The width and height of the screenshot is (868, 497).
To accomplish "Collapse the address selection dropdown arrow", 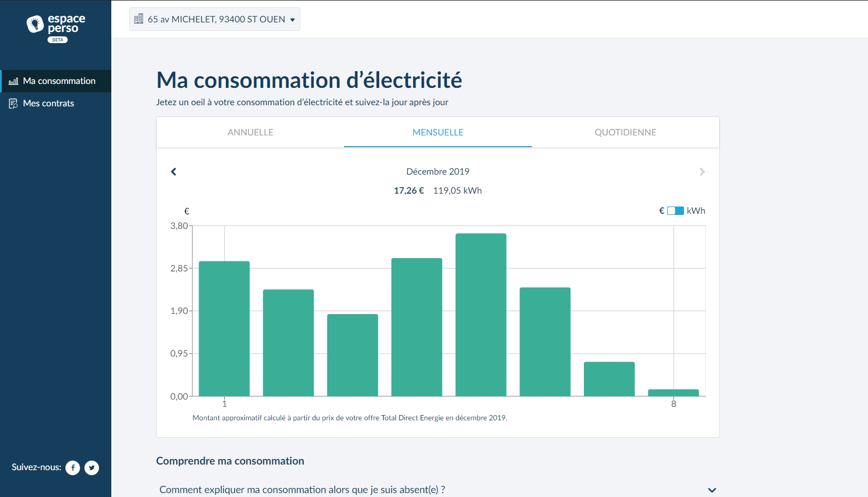I will click(x=293, y=18).
